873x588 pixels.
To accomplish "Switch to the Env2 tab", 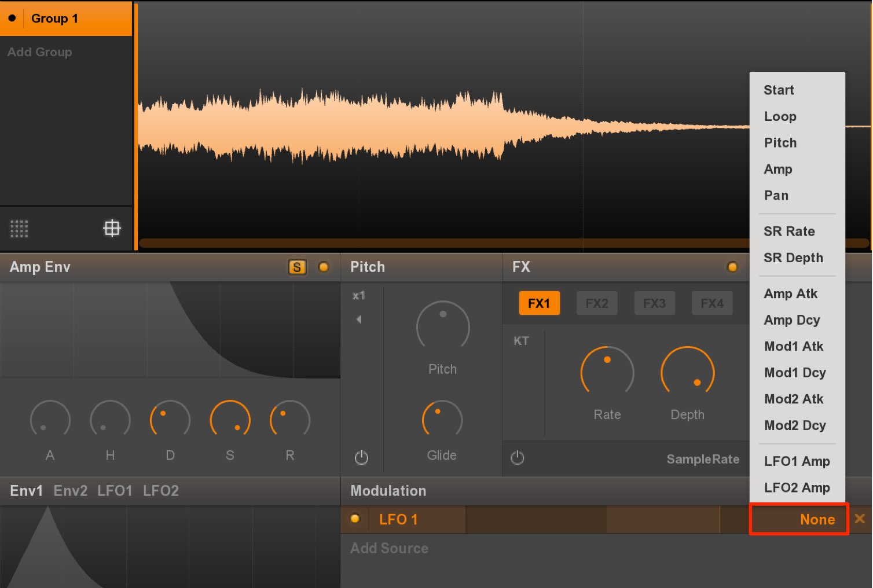I will [71, 491].
